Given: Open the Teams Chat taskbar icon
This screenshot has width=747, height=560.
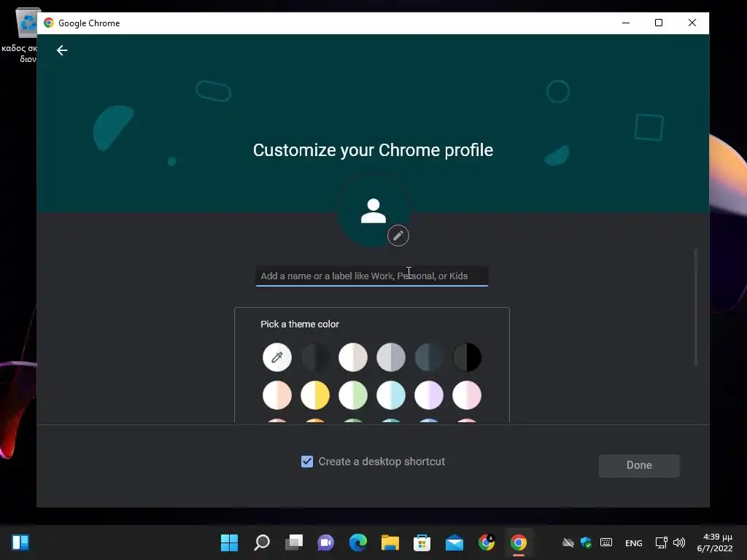Looking at the screenshot, I should tap(326, 542).
